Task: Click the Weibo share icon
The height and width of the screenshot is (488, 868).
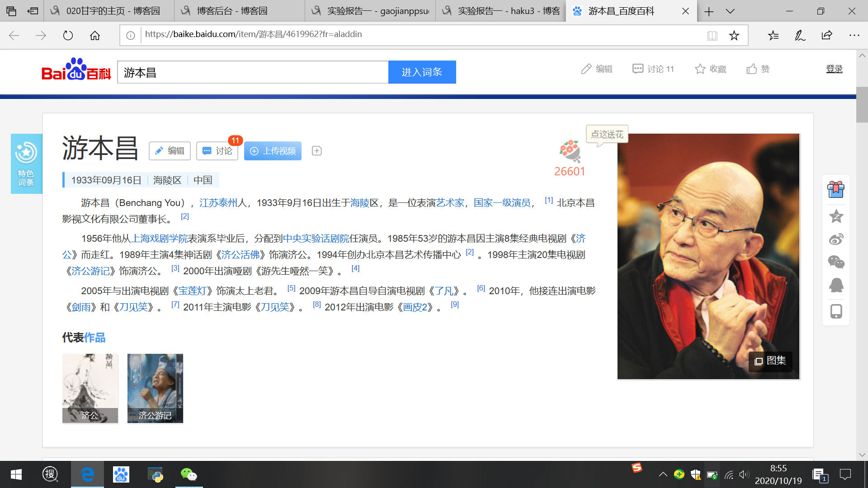Action: click(x=836, y=239)
